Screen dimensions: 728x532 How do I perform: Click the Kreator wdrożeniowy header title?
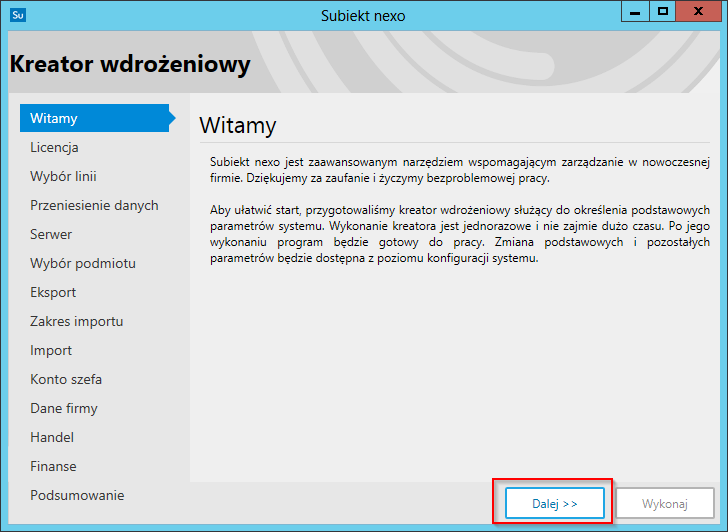click(130, 64)
